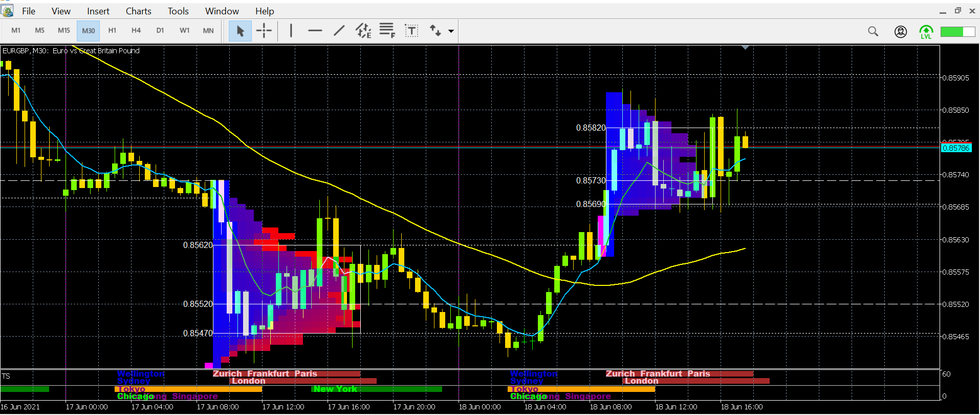Switch chart to H1 timeframe

pos(112,31)
